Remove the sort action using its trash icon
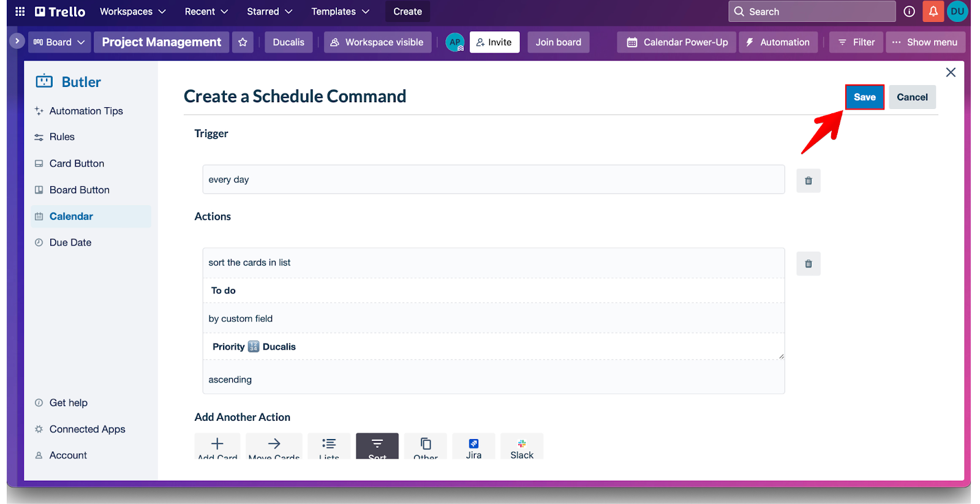This screenshot has width=980, height=504. click(808, 264)
